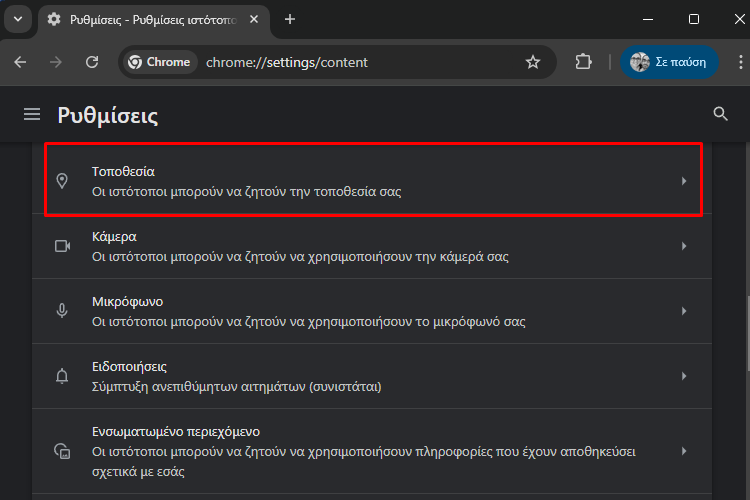
Task: Bookmark this page with the star icon
Action: pyautogui.click(x=533, y=62)
